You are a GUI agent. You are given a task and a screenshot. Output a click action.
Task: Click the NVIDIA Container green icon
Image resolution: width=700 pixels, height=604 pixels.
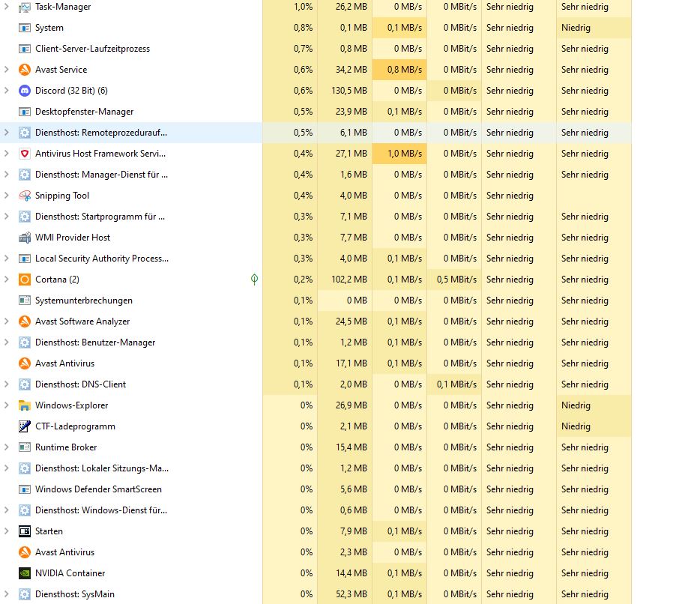(25, 573)
